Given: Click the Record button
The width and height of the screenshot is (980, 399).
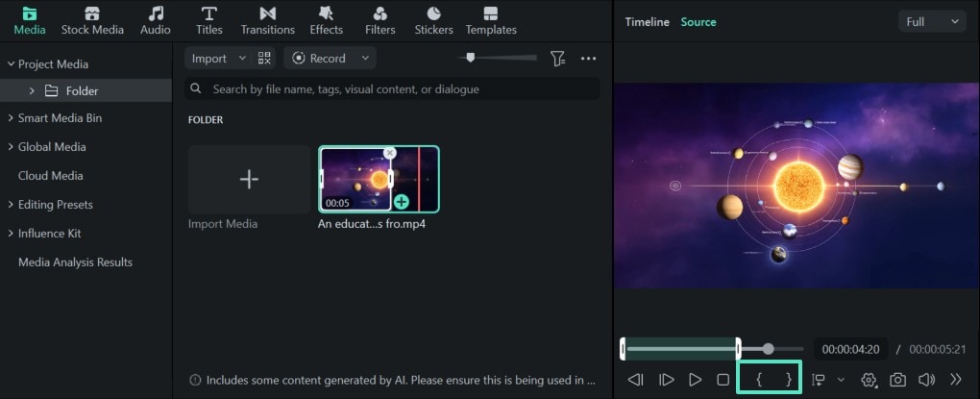Looking at the screenshot, I should click(x=319, y=58).
